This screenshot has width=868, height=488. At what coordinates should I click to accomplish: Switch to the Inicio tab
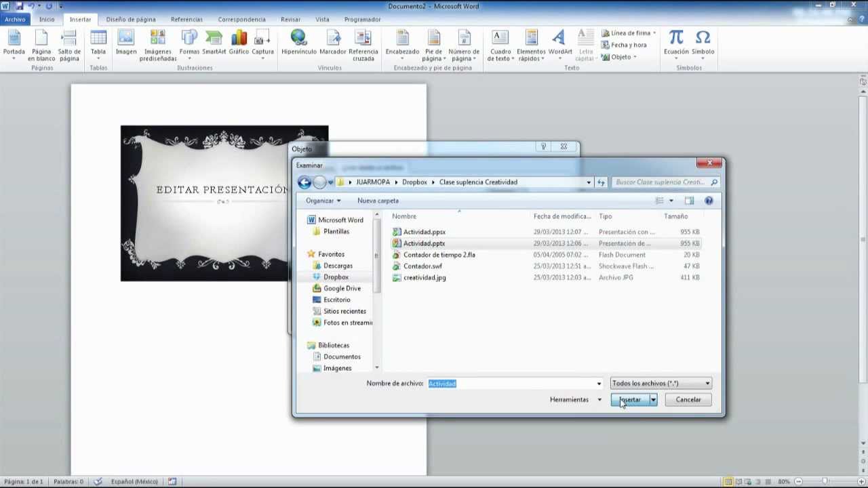pyautogui.click(x=47, y=20)
